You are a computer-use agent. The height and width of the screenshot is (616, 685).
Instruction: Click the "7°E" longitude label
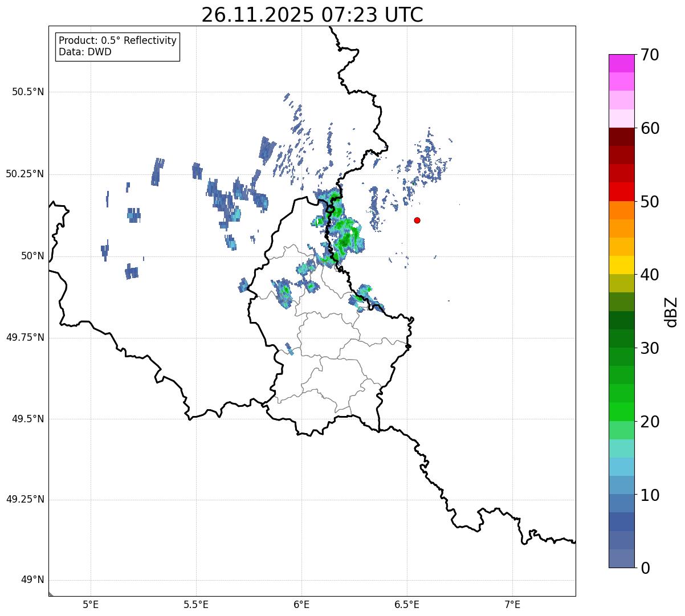tap(513, 605)
